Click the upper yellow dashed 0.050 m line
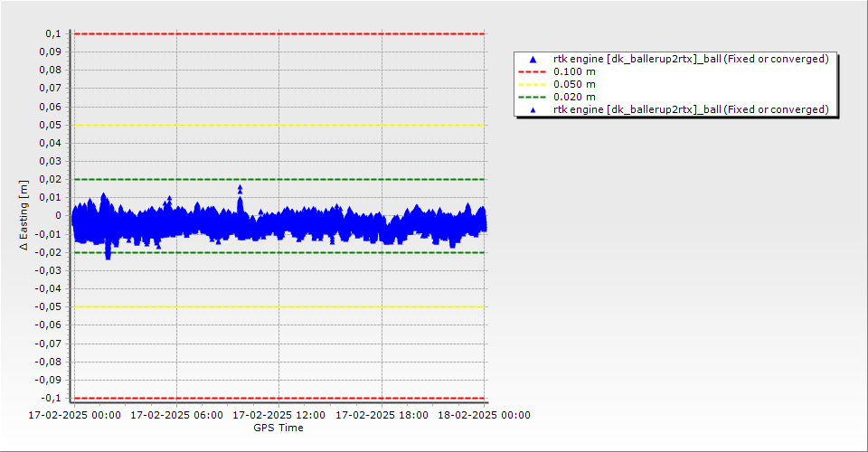The image size is (868, 452). [279, 125]
